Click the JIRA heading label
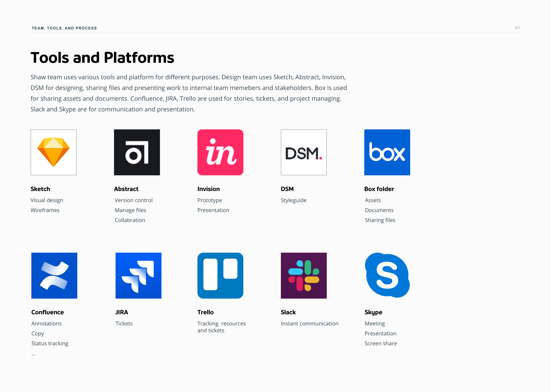 coord(122,312)
